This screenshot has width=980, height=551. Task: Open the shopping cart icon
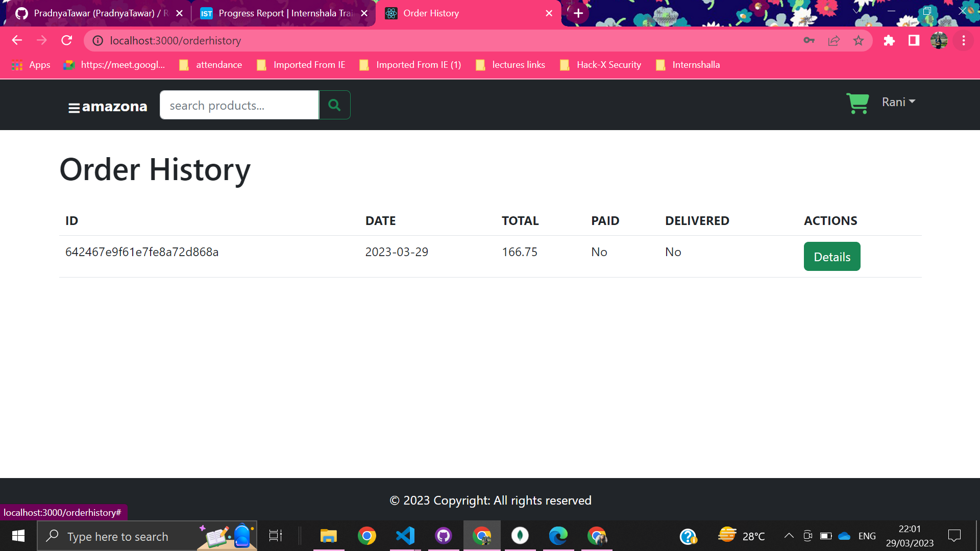pyautogui.click(x=857, y=103)
